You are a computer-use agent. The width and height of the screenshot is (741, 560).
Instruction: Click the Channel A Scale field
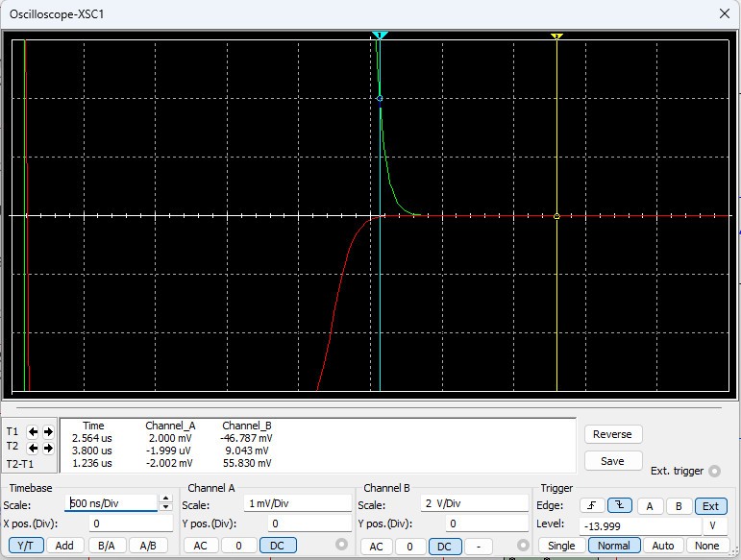point(297,504)
